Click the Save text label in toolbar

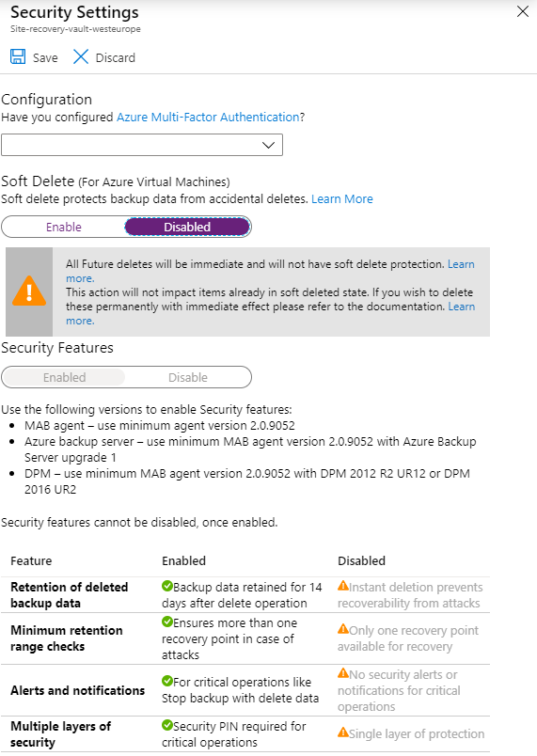[45, 58]
